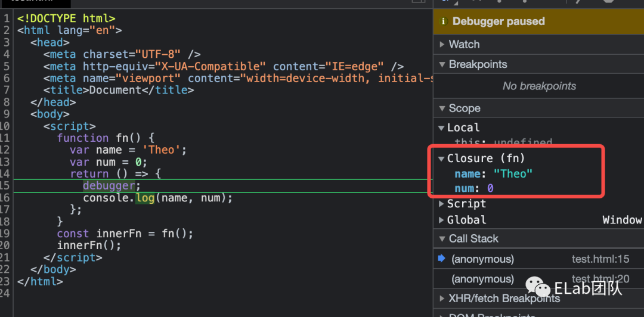Screen dimensions: 644x317
Task: Expand the Script scope group
Action: click(x=441, y=204)
